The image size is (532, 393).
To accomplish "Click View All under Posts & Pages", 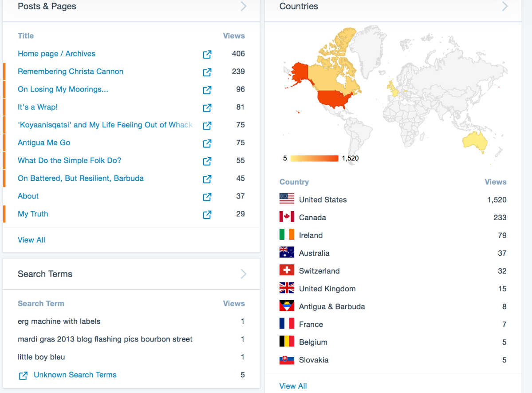I will 32,240.
